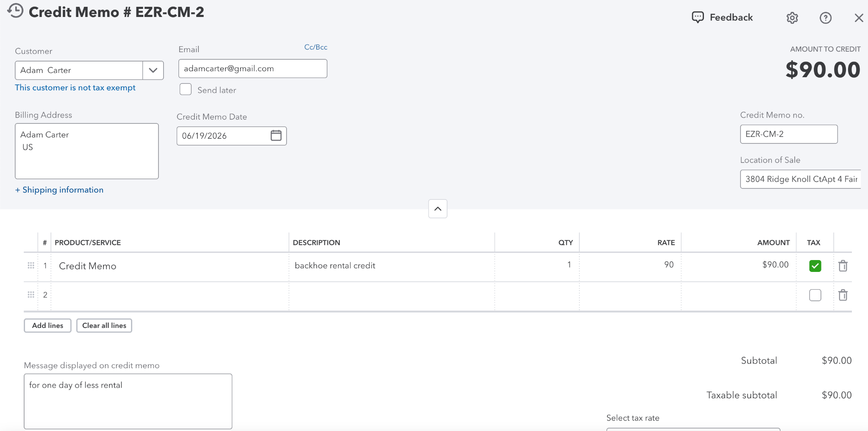Expand the Customer dropdown arrow
This screenshot has height=431, width=868.
(x=153, y=70)
